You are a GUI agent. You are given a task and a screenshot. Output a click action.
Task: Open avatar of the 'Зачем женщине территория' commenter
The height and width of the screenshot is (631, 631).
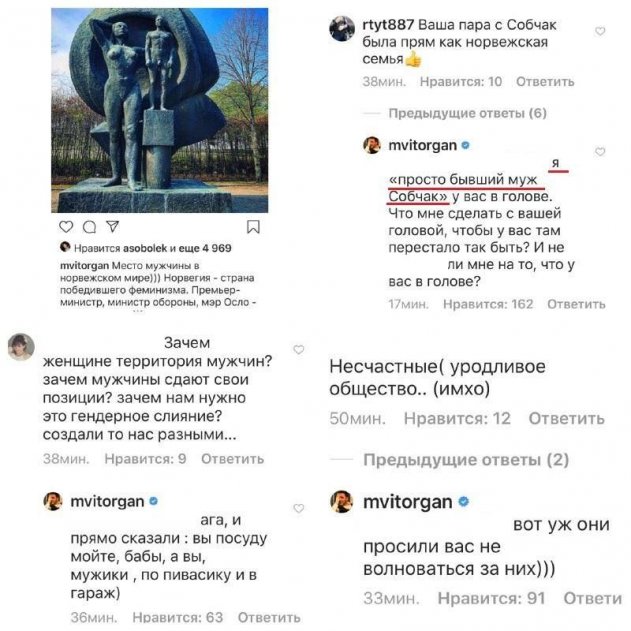(21, 346)
